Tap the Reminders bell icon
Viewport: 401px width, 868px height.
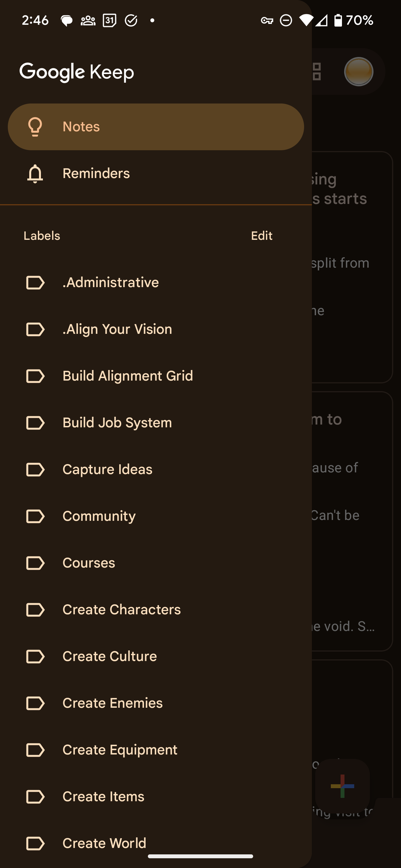35,174
